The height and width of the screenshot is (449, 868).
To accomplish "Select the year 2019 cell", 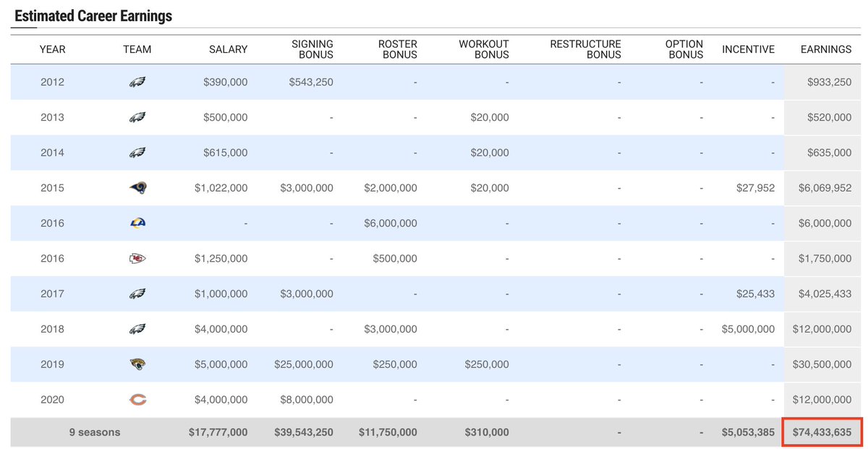I will [52, 364].
